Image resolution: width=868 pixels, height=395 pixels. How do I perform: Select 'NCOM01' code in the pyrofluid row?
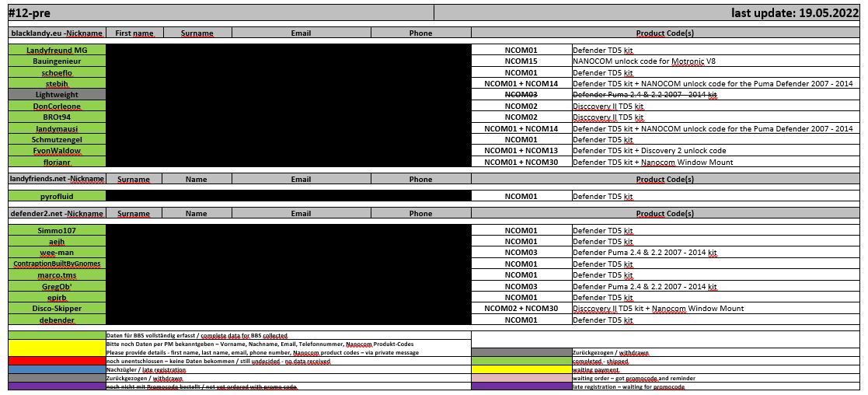[521, 196]
